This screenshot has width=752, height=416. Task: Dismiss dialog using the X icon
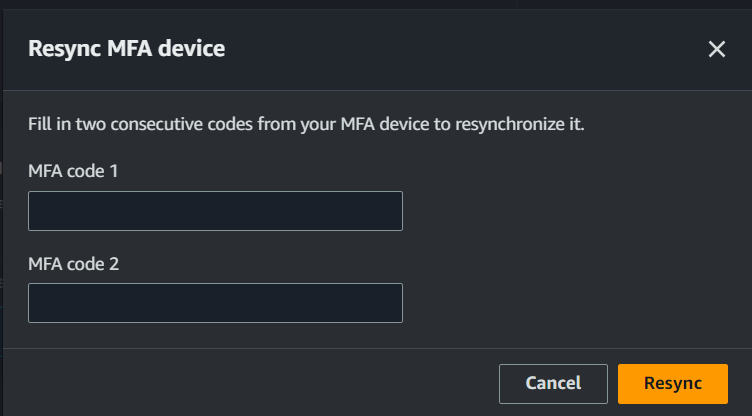716,49
